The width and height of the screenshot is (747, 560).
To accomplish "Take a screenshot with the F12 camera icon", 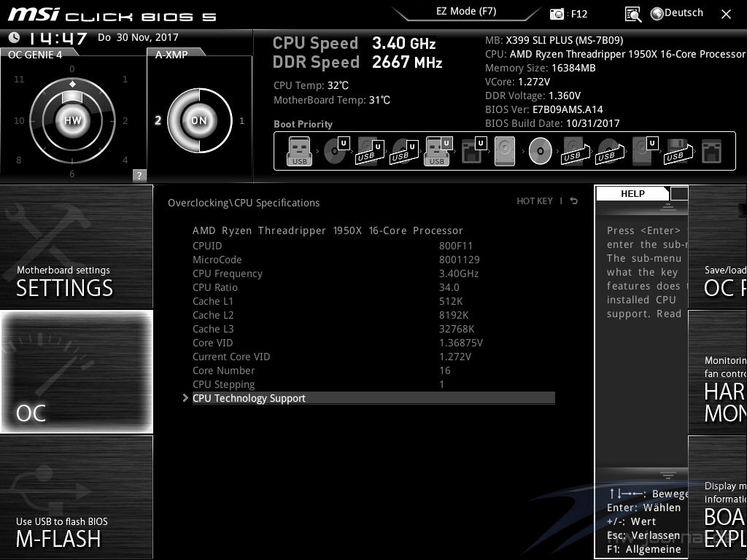I will tap(557, 14).
